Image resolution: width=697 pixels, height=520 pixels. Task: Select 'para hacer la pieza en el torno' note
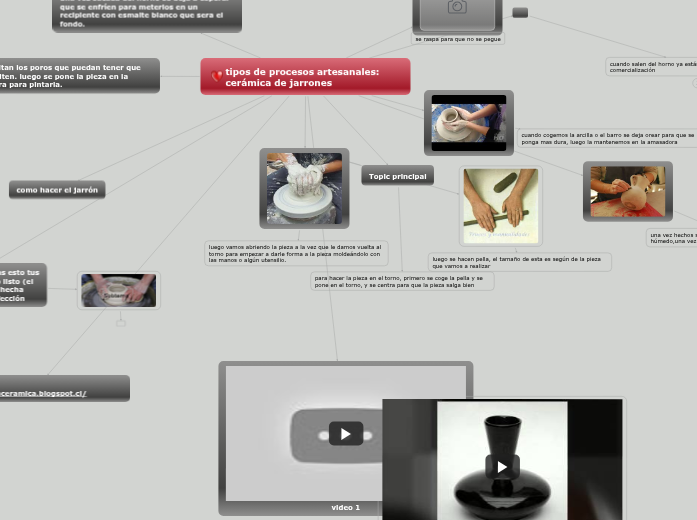[401, 281]
